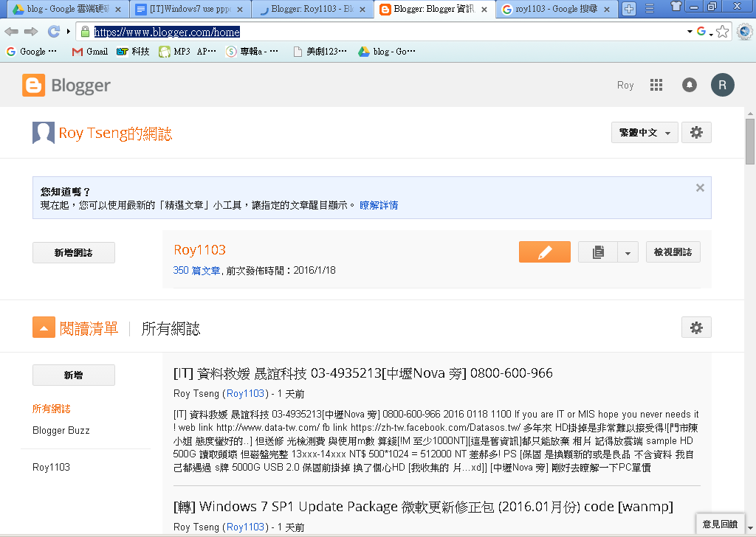The height and width of the screenshot is (537, 756).
Task: Click the globe icon beside address bar
Action: click(745, 32)
